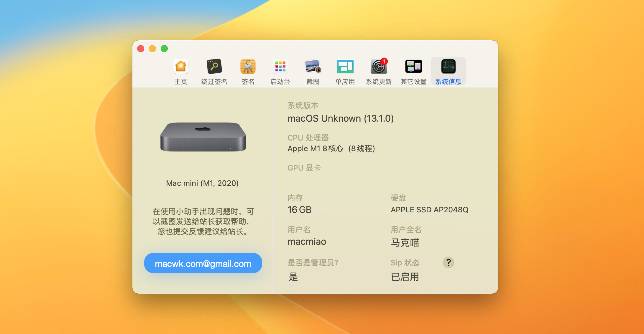Click the Mac mini device image
644x334 pixels.
click(x=203, y=137)
